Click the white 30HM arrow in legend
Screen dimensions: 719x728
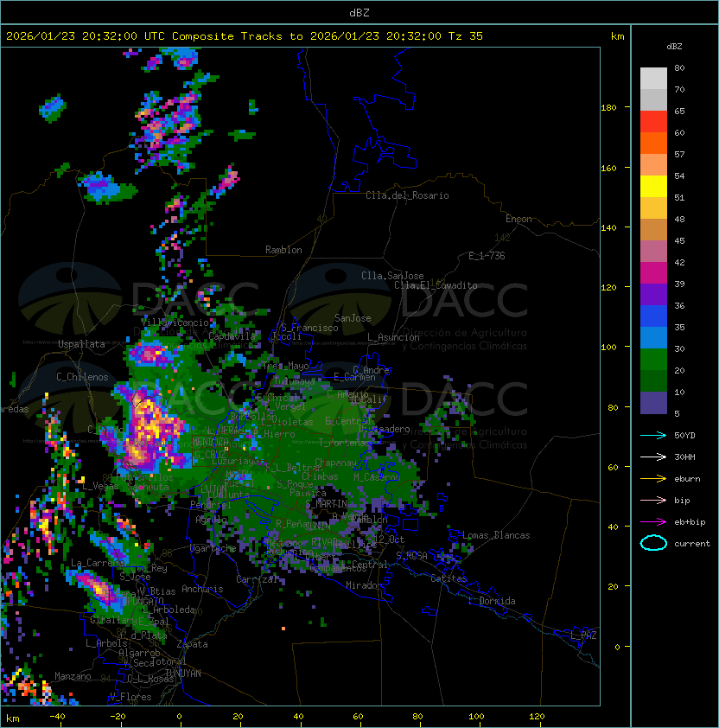click(653, 457)
